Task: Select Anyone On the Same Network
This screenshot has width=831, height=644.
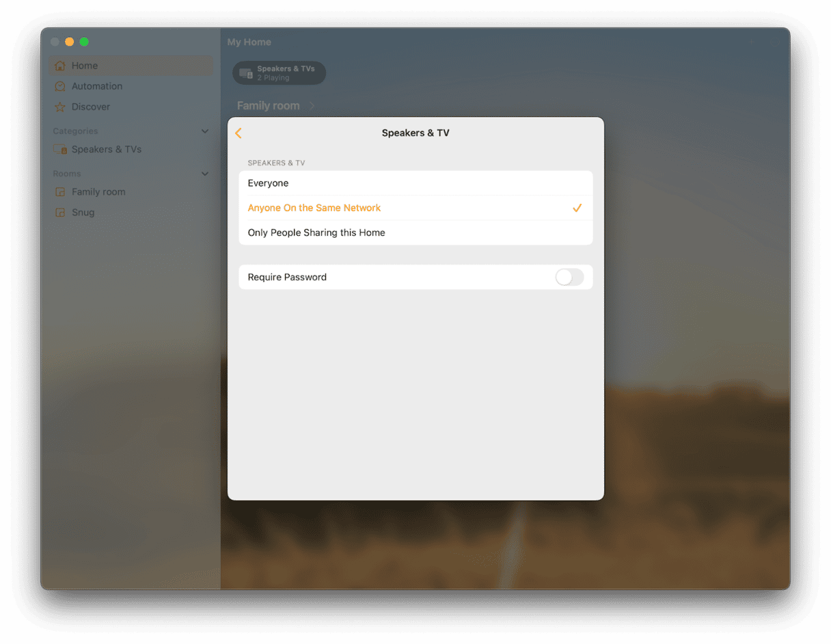Action: (415, 208)
